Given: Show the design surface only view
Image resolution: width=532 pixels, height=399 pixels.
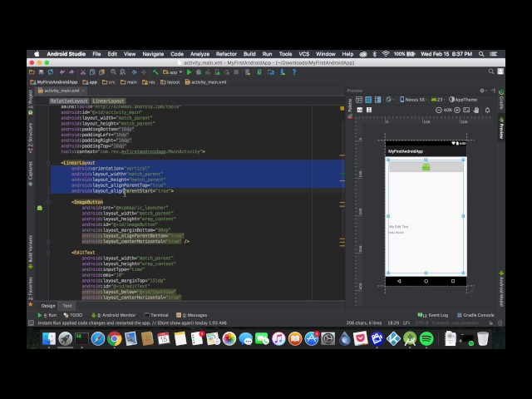Looking at the screenshot, I should pyautogui.click(x=359, y=100).
